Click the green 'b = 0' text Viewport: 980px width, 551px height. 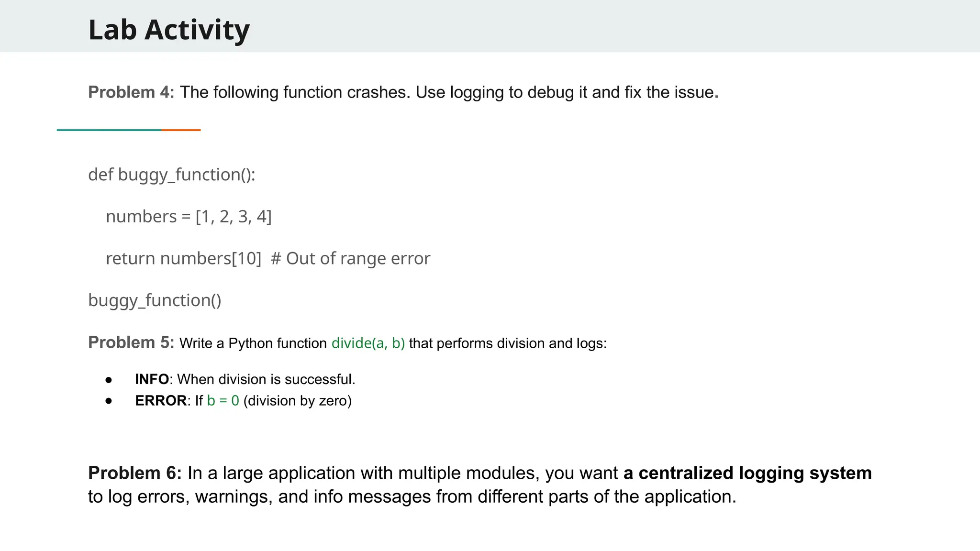tap(223, 401)
